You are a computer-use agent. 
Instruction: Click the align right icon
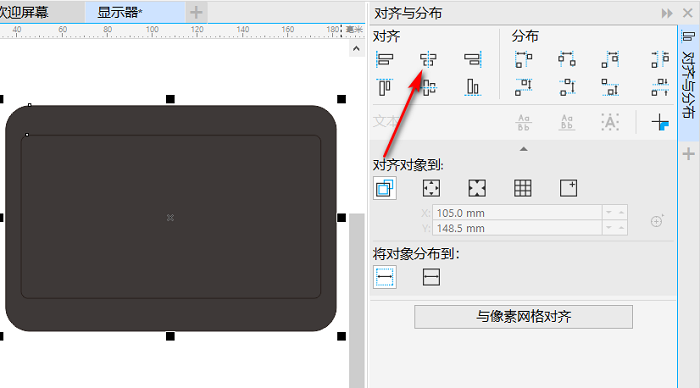[x=472, y=59]
